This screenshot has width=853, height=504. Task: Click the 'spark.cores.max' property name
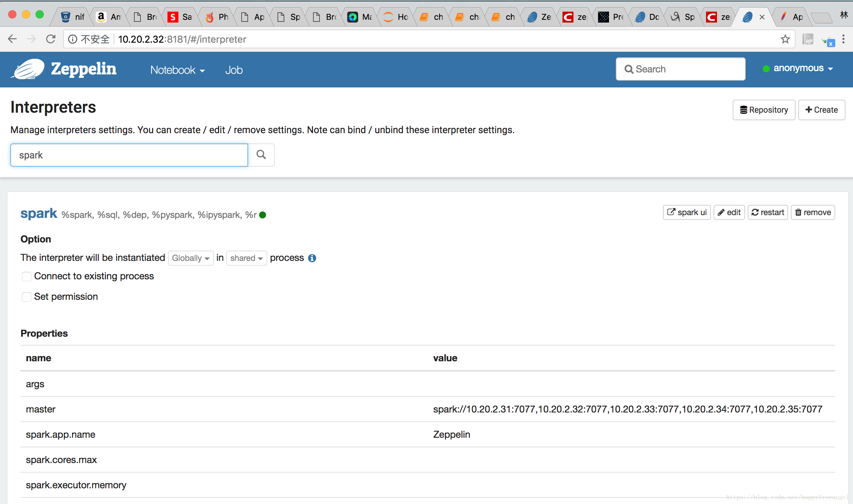(x=61, y=460)
